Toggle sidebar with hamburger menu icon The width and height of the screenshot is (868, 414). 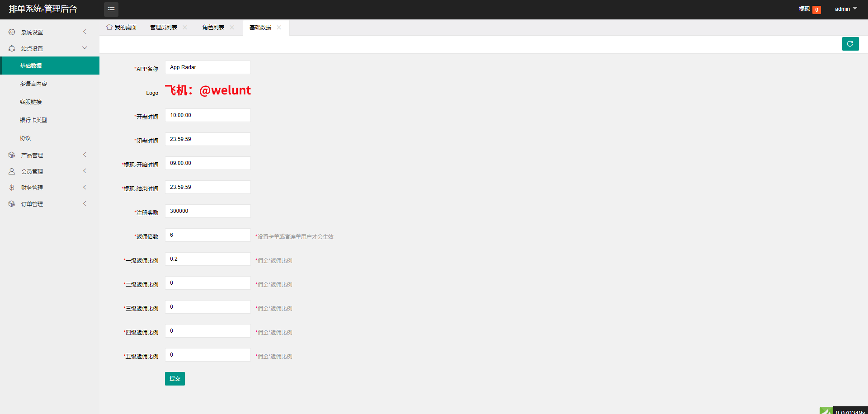coord(111,9)
